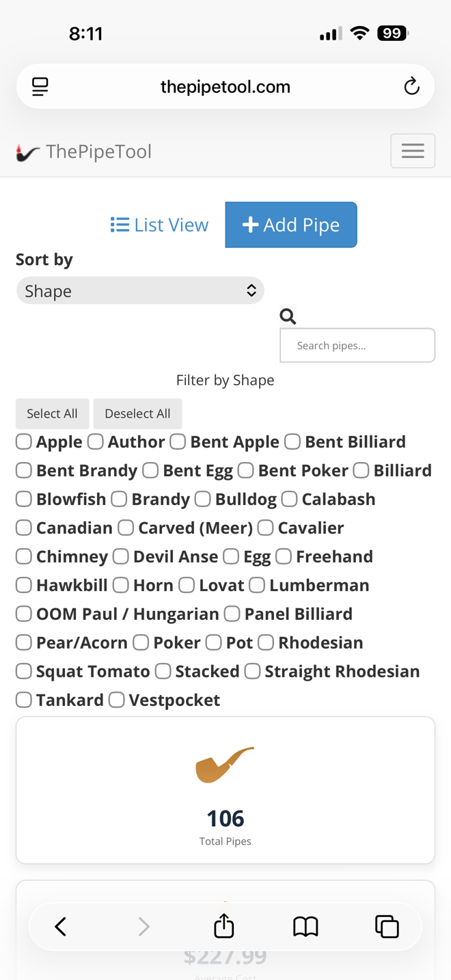Image resolution: width=451 pixels, height=980 pixels.
Task: Enable the Bulldog shape checkbox
Action: [x=202, y=500]
